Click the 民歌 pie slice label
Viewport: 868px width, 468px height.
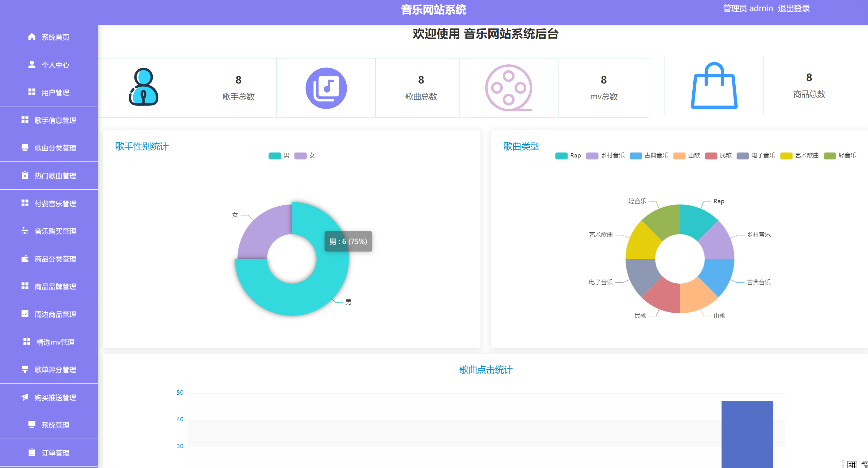[x=640, y=316]
